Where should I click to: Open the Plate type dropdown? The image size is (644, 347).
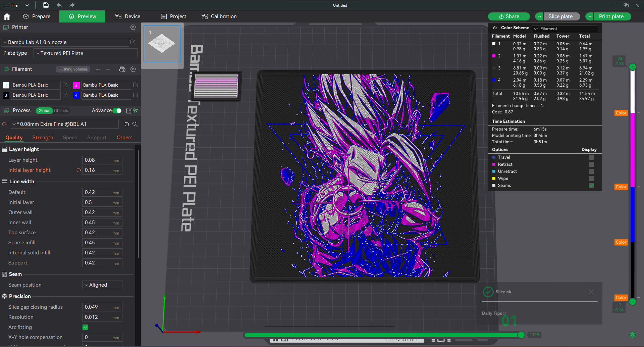(86, 53)
